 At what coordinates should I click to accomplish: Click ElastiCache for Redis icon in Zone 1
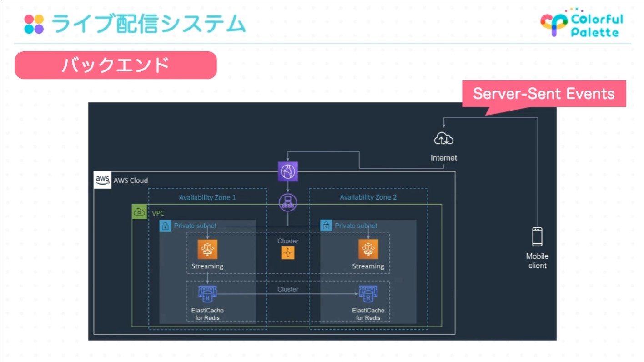tap(207, 294)
